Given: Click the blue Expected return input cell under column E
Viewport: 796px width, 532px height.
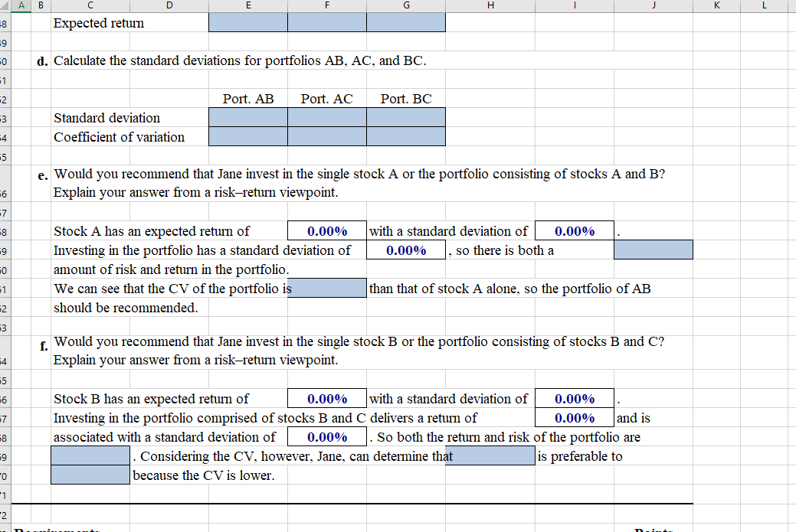Looking at the screenshot, I should [247, 22].
